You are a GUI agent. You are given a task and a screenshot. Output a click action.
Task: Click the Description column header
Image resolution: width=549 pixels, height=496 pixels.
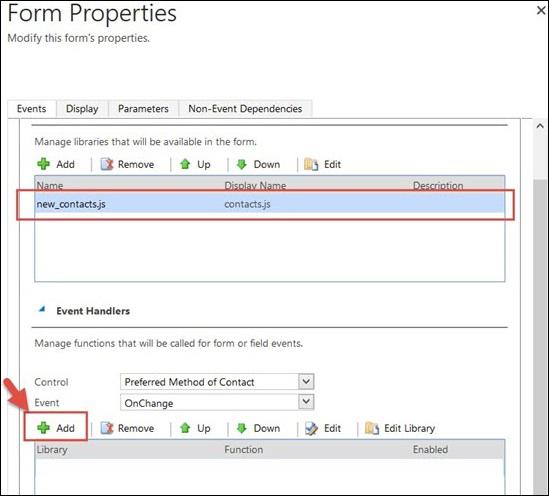click(438, 186)
